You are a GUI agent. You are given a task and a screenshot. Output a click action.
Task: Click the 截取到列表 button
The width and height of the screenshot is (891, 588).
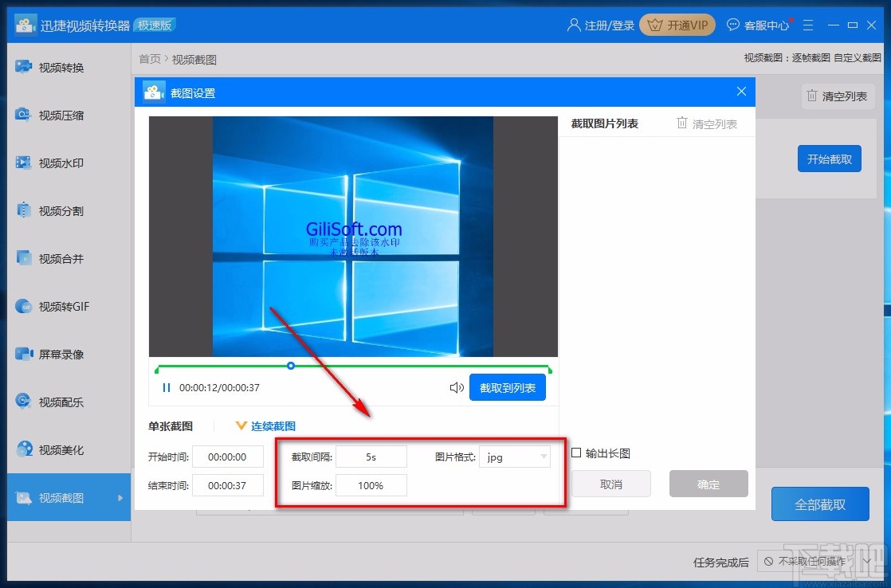pos(508,387)
